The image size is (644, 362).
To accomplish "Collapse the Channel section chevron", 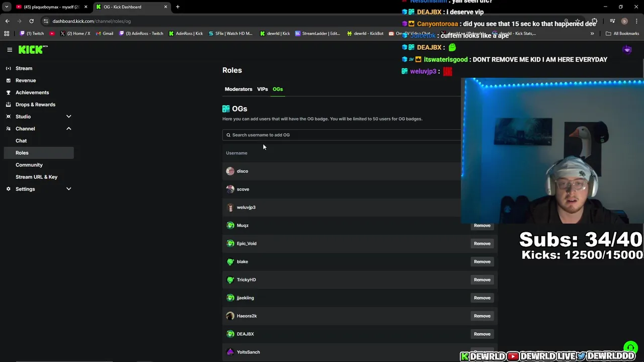I will click(69, 129).
